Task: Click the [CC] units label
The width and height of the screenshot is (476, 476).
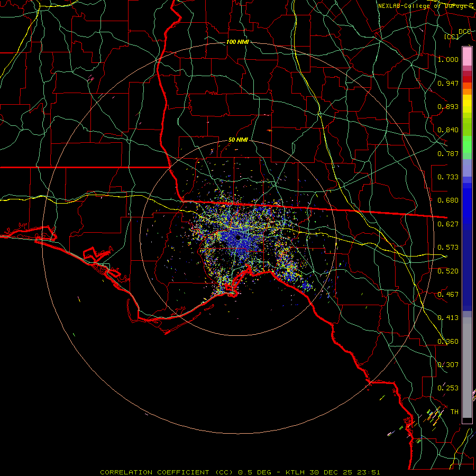Action: pos(452,36)
